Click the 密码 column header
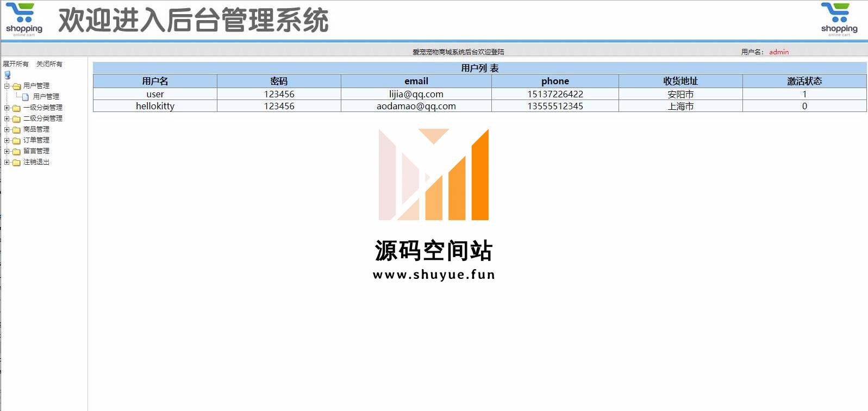 [279, 81]
